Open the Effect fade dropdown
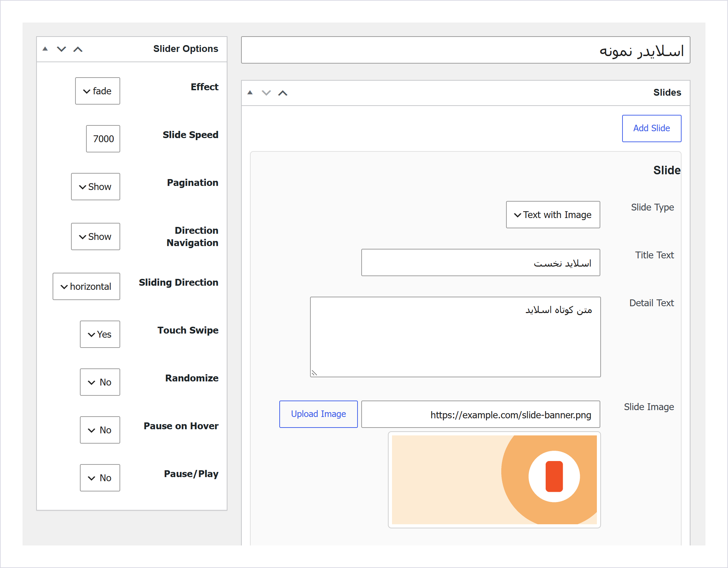Image resolution: width=728 pixels, height=568 pixels. [x=98, y=91]
